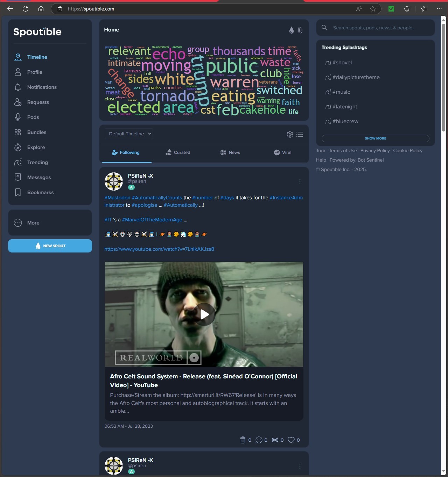Add page to favorites with star icon

pos(373,9)
